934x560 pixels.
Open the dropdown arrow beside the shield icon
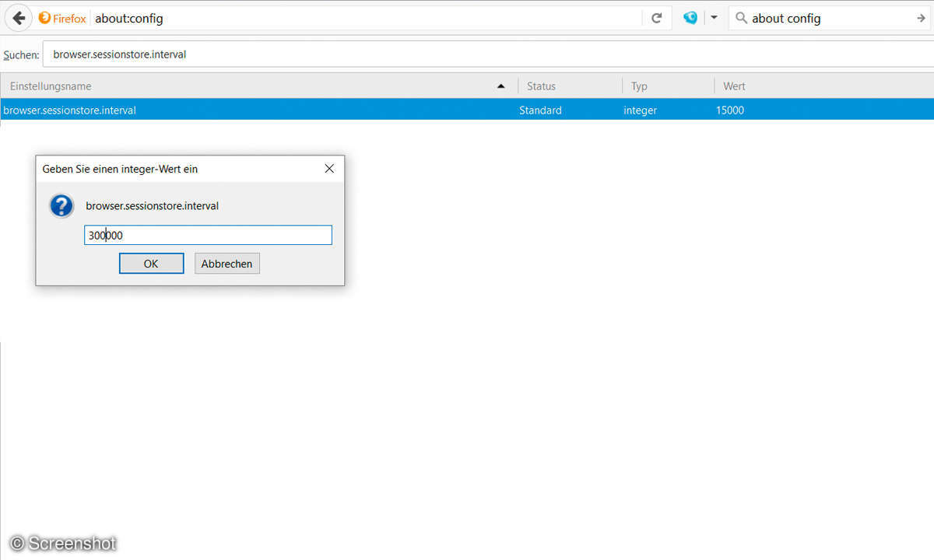pos(714,18)
